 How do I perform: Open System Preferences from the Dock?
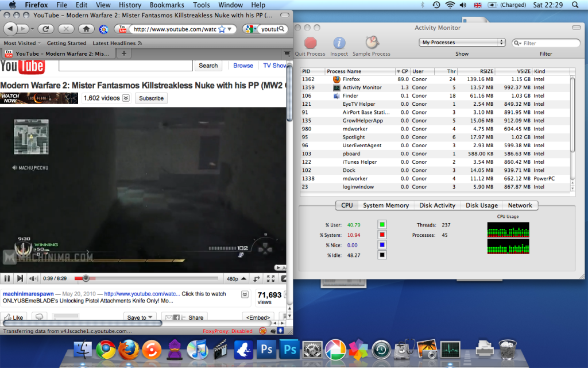pos(312,350)
